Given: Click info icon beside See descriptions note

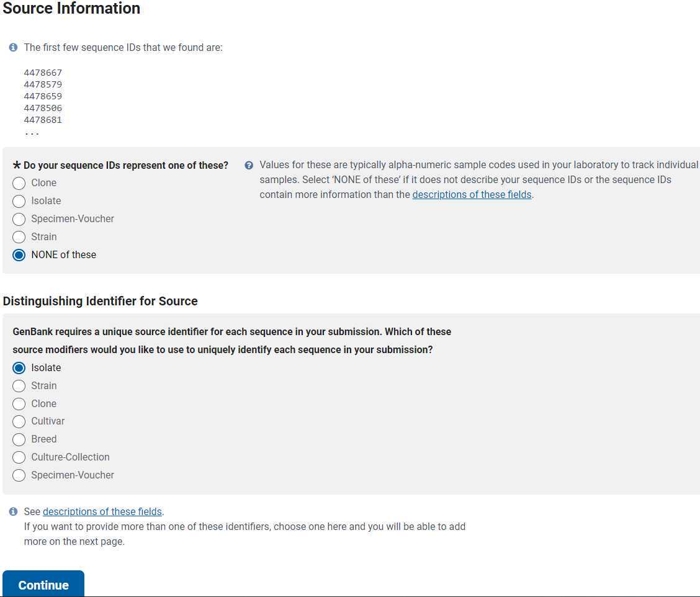Looking at the screenshot, I should (14, 512).
